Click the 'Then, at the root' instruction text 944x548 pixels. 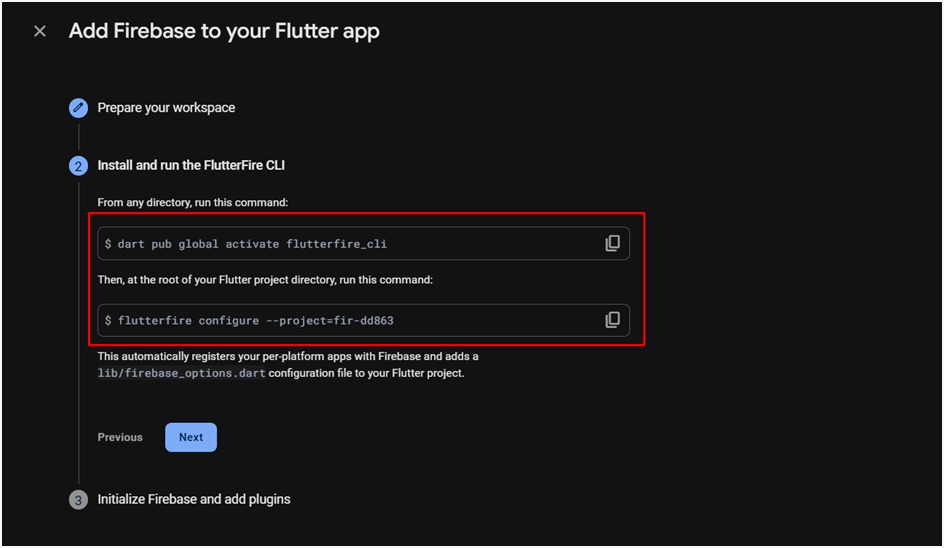pyautogui.click(x=265, y=279)
